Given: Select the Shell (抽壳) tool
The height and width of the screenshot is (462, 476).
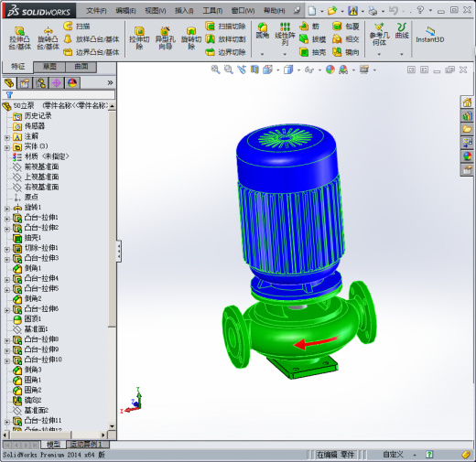Looking at the screenshot, I should coord(312,52).
